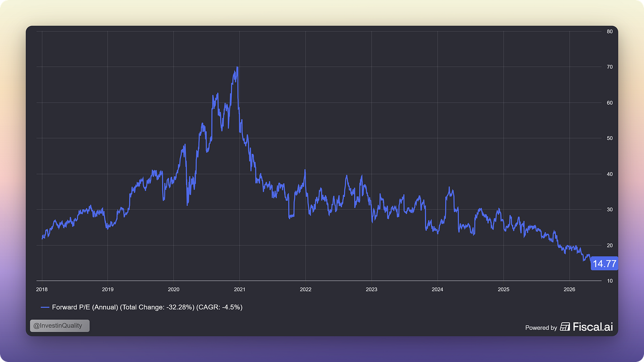Click the 2024 x-axis label
This screenshot has height=362, width=644.
(437, 290)
